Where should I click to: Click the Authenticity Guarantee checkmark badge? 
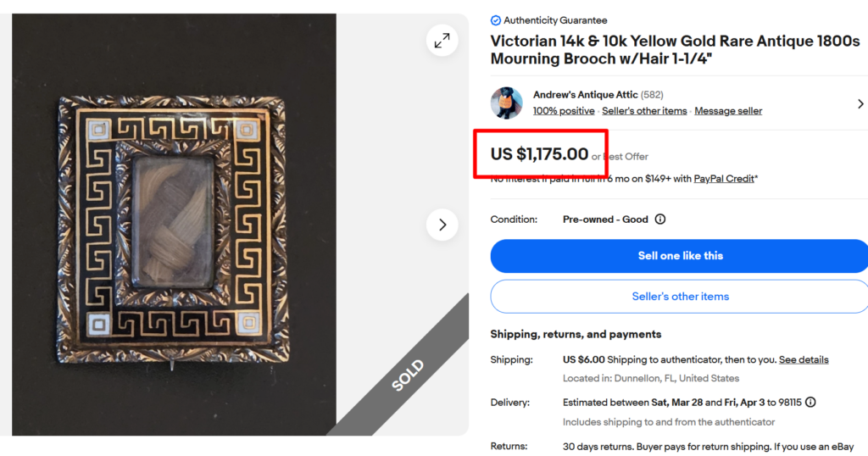496,20
